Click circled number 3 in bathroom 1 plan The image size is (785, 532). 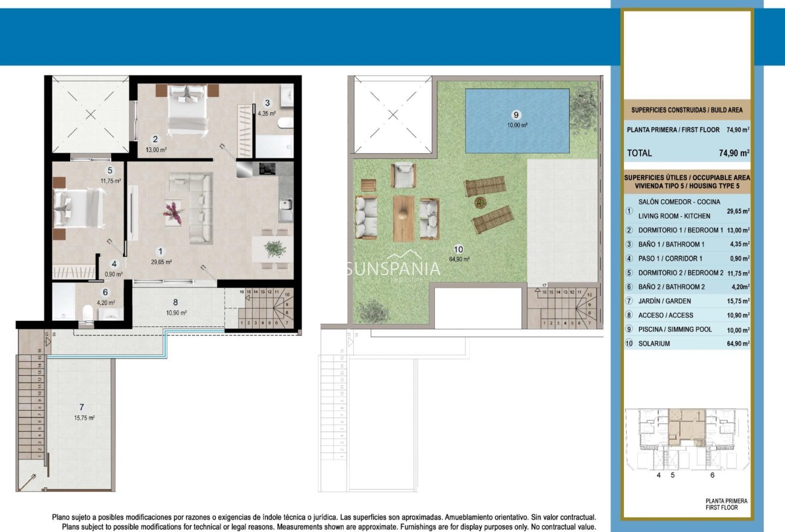268,102
